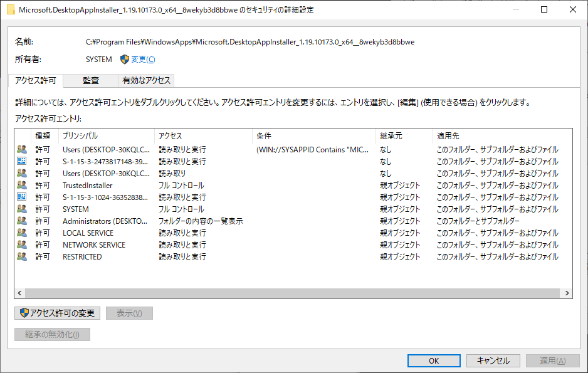Click the shield icon next to 変更(C)

(x=125, y=59)
